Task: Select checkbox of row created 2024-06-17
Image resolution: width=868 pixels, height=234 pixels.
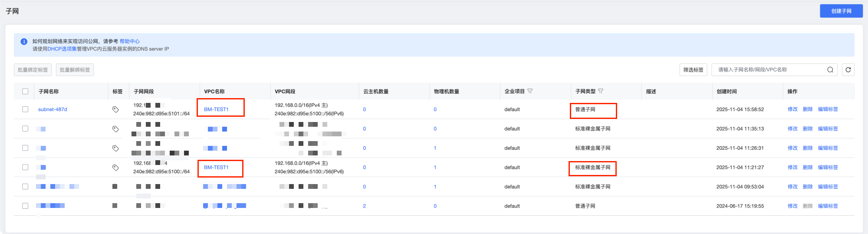Action: click(x=25, y=206)
